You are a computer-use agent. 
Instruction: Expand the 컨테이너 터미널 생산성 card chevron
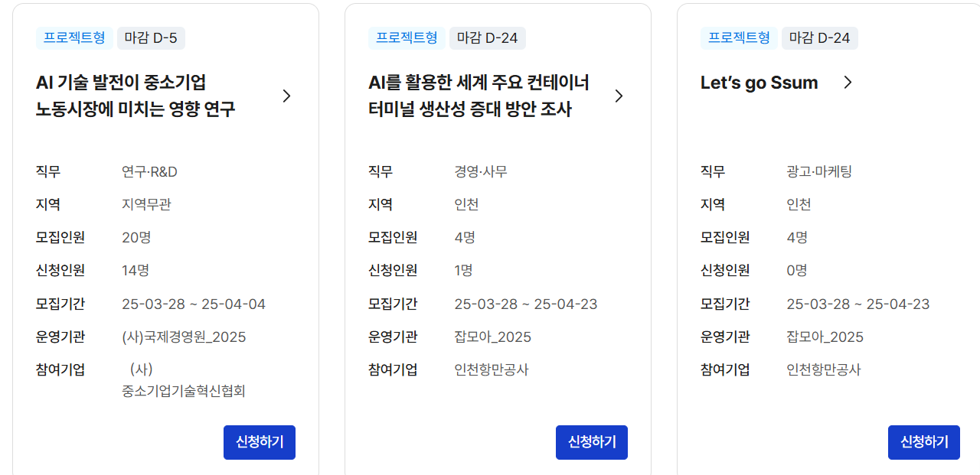tap(619, 96)
